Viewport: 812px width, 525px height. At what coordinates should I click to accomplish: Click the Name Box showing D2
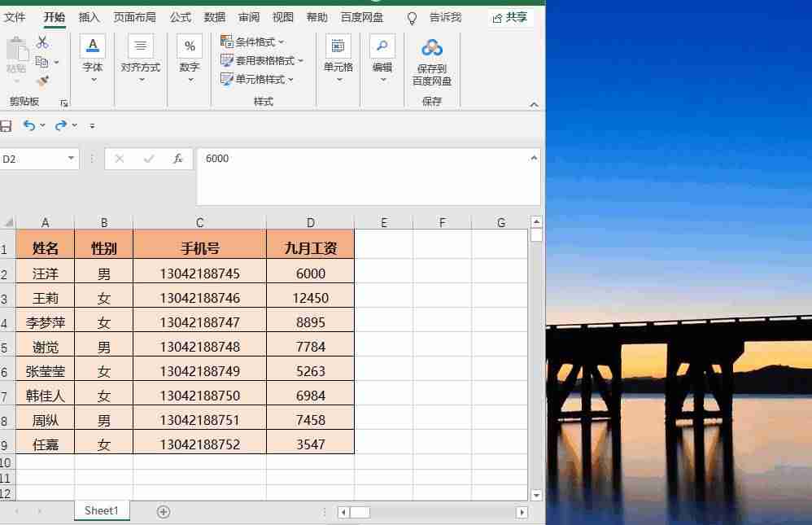32,159
